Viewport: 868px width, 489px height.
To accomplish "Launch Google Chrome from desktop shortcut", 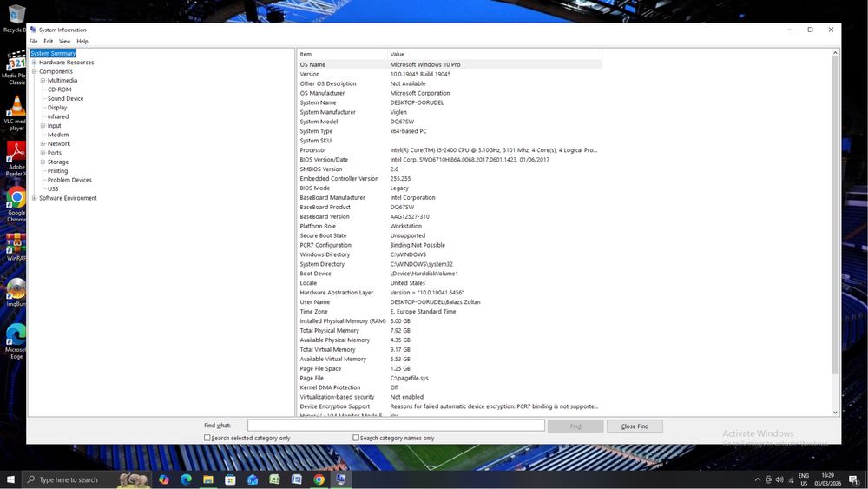I will pyautogui.click(x=16, y=204).
